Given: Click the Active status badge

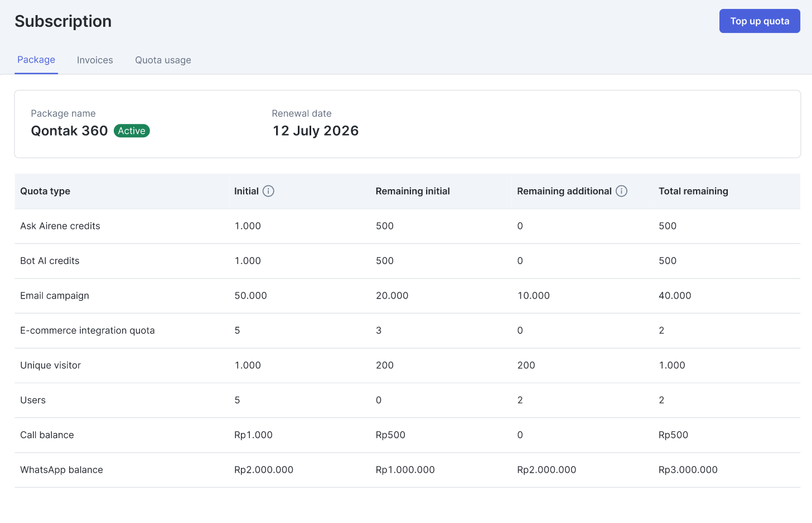Looking at the screenshot, I should tap(132, 131).
